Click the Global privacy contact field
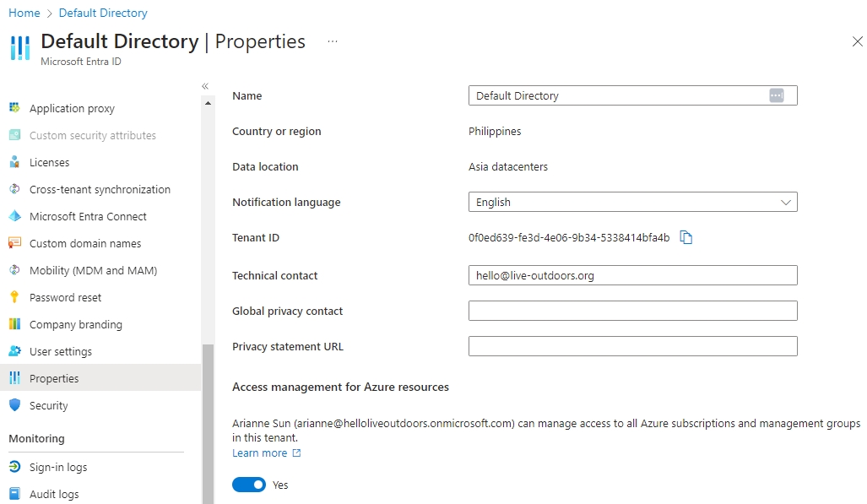 tap(632, 311)
